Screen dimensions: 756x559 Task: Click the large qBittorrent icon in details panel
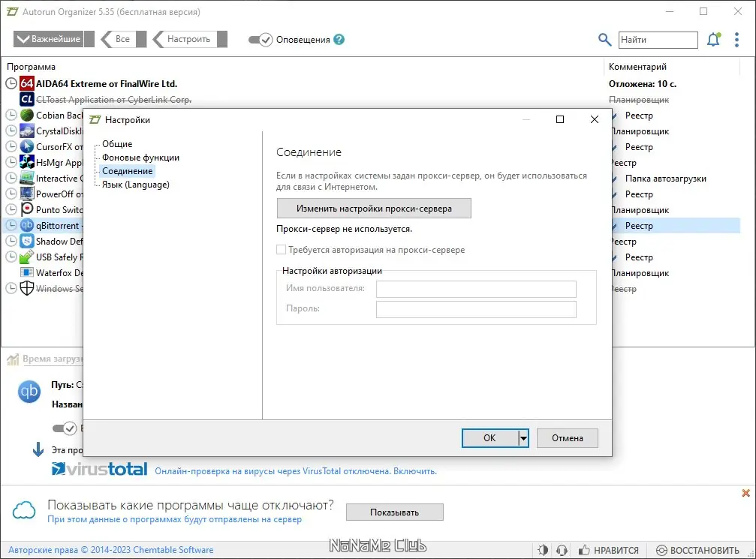[29, 392]
